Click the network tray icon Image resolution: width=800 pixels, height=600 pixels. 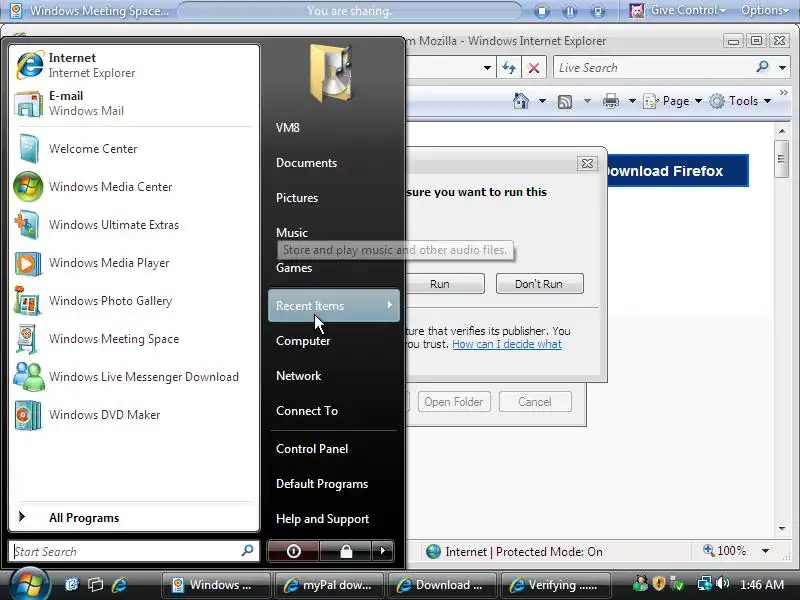click(705, 583)
